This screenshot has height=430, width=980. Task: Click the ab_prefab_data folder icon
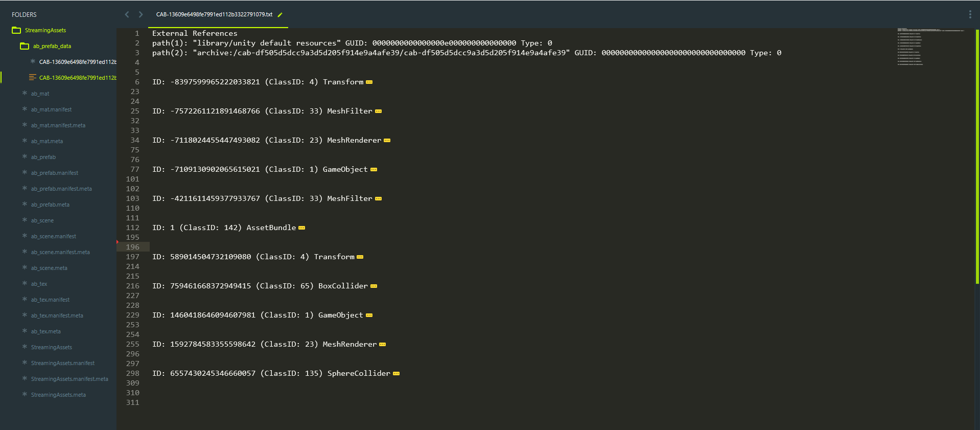pyautogui.click(x=25, y=46)
